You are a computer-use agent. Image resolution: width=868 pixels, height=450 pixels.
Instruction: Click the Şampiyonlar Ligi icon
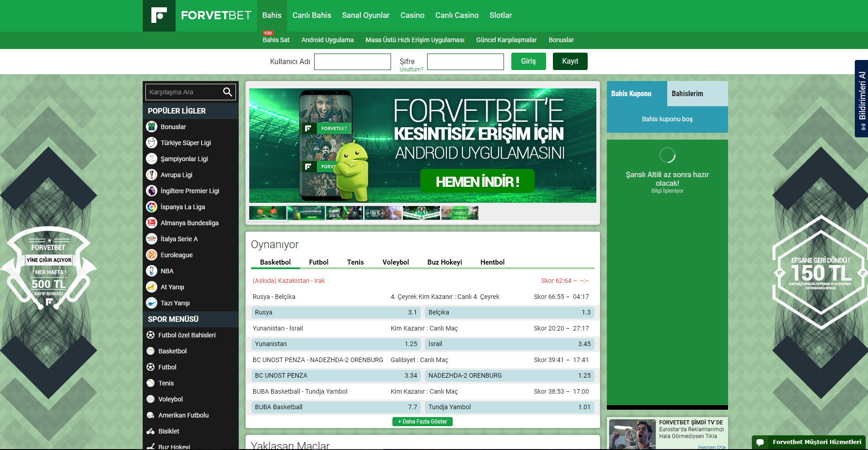tap(151, 159)
